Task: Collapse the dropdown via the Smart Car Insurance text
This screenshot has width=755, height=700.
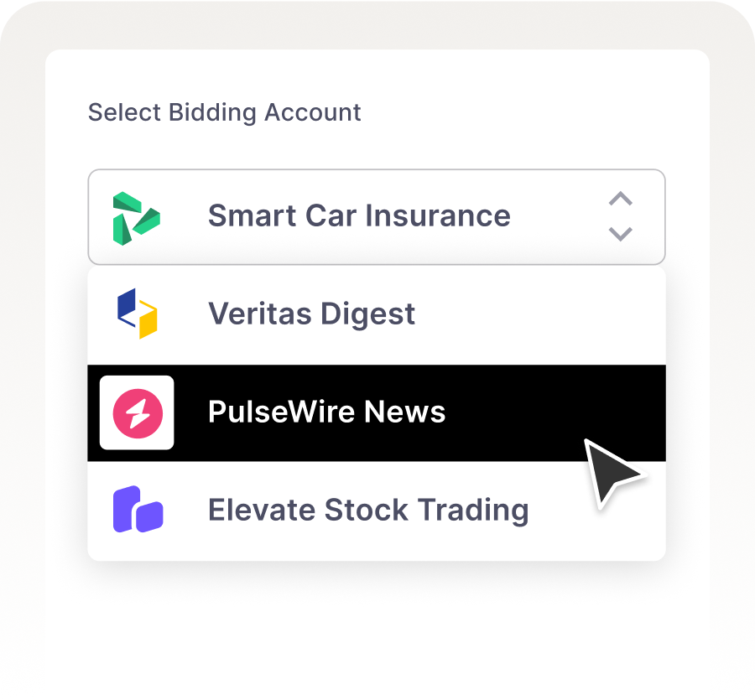Action: tap(359, 216)
